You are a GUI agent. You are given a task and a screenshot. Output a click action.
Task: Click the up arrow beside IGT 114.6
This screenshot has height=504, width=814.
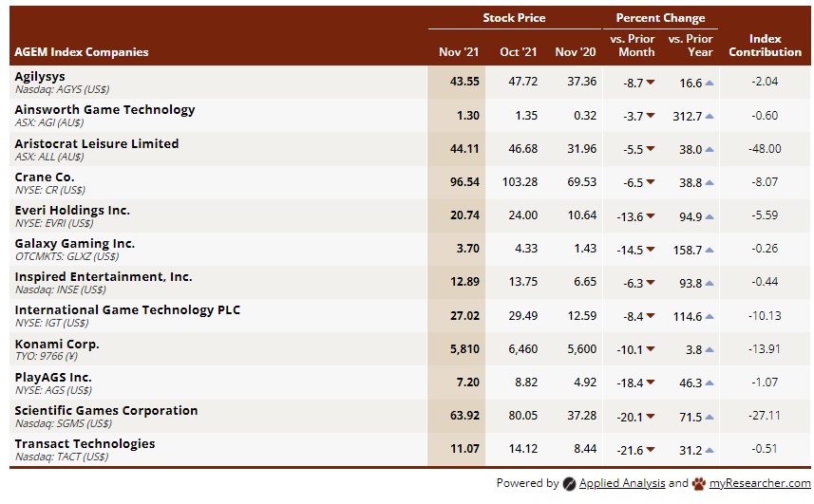pos(710,316)
